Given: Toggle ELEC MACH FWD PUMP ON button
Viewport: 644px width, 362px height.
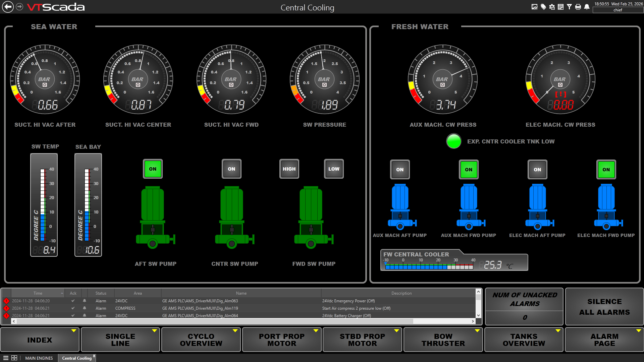Looking at the screenshot, I should click(x=606, y=170).
